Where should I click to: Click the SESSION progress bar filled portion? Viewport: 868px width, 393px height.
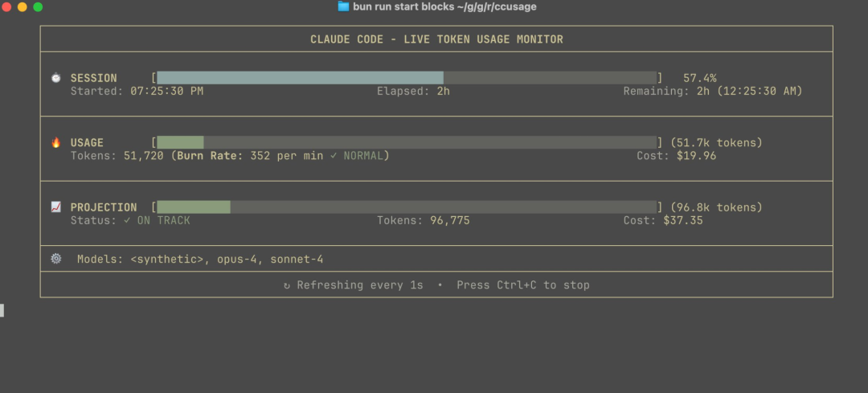tap(300, 78)
